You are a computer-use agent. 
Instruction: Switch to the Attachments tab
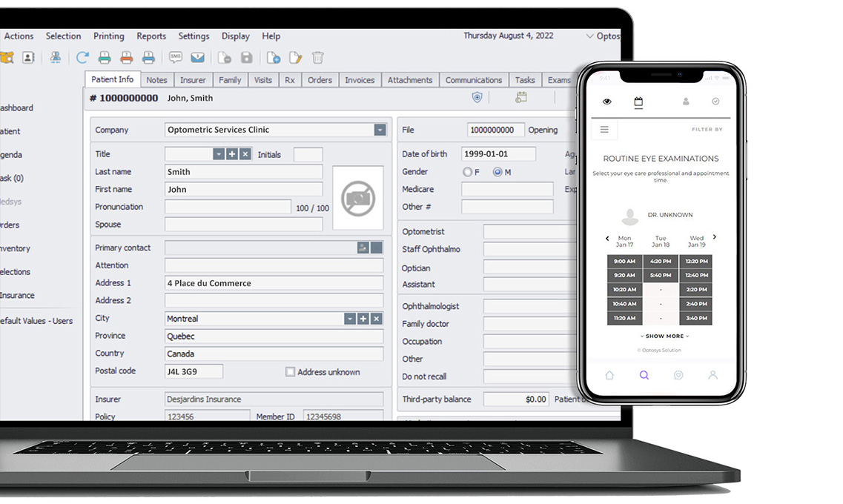[x=410, y=80]
